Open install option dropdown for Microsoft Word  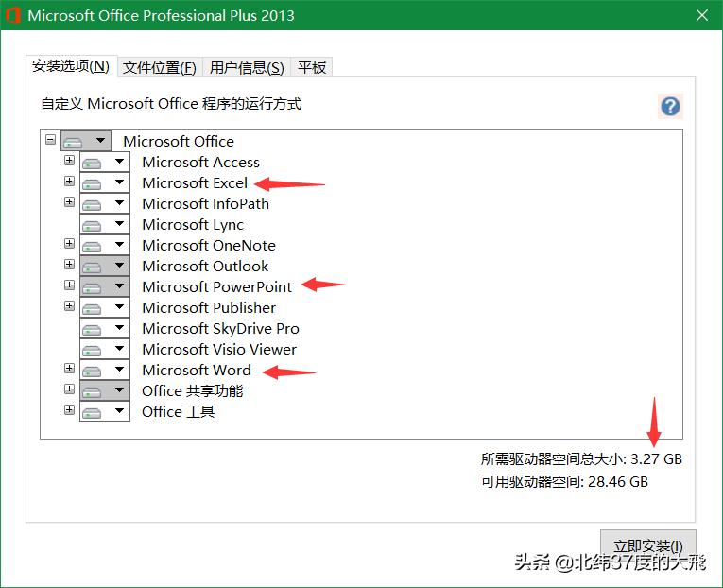[105, 370]
